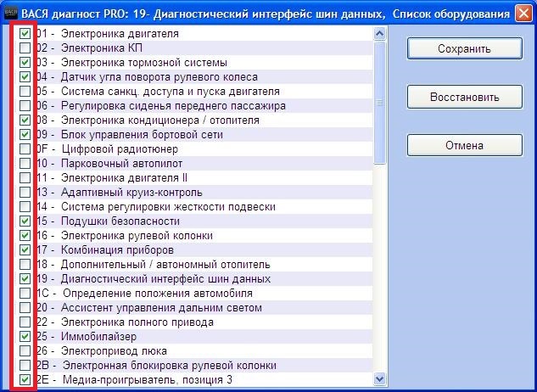
Task: Check 10 - Парковочный автопилот checkbox
Action: tap(25, 164)
